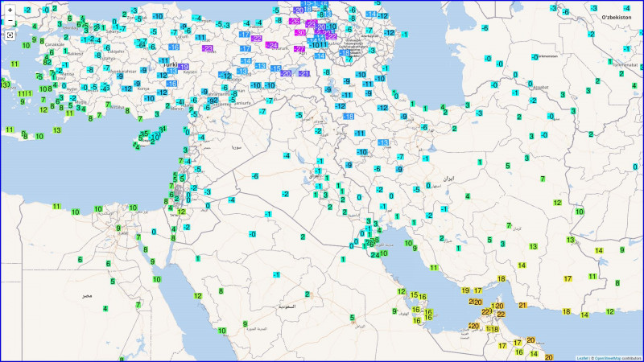The height and width of the screenshot is (362, 644).
Task: Click the locate/center map control icon
Action: coord(10,35)
